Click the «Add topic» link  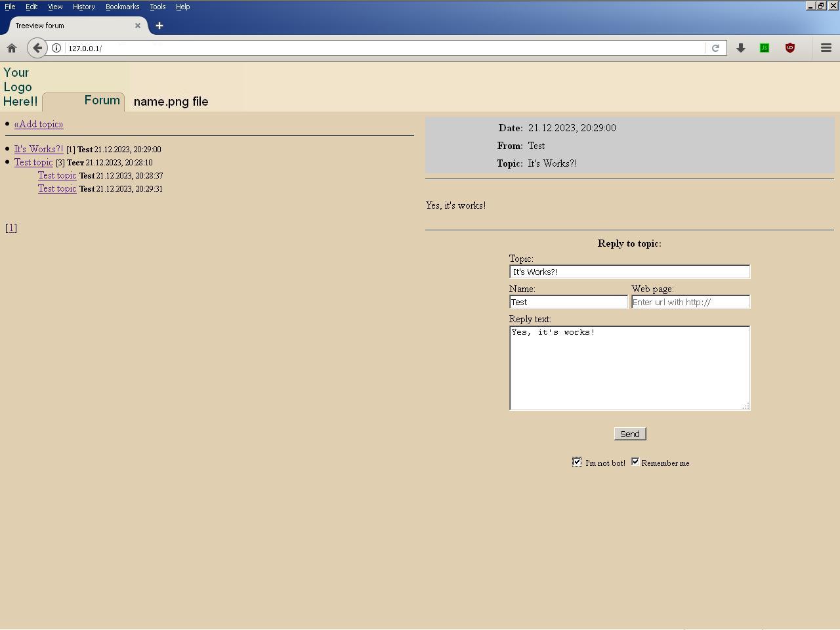pyautogui.click(x=39, y=124)
